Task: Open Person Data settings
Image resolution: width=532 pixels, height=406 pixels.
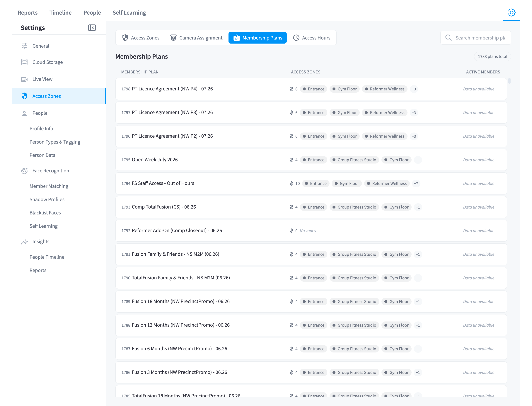Action: pyautogui.click(x=42, y=155)
